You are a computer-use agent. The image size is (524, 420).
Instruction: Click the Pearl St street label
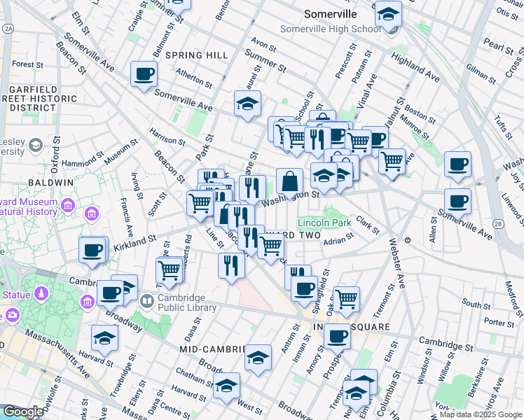pos(498,46)
